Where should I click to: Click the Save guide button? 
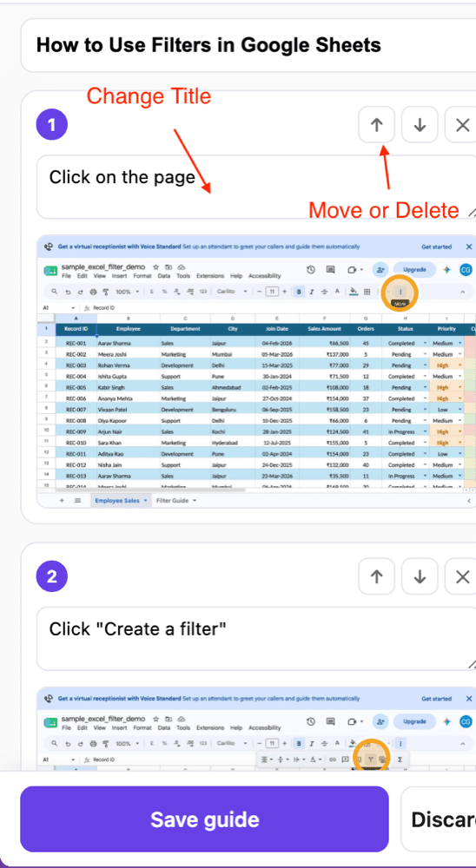[204, 819]
